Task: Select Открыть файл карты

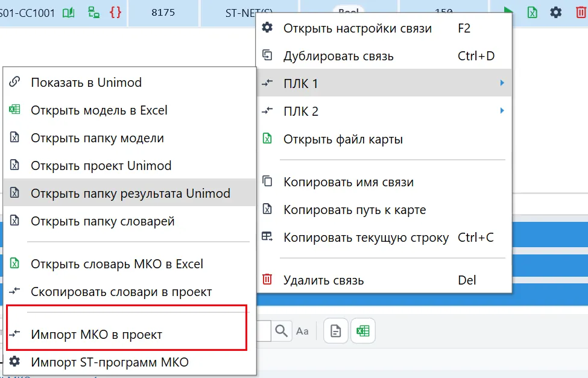Action: 384,139
